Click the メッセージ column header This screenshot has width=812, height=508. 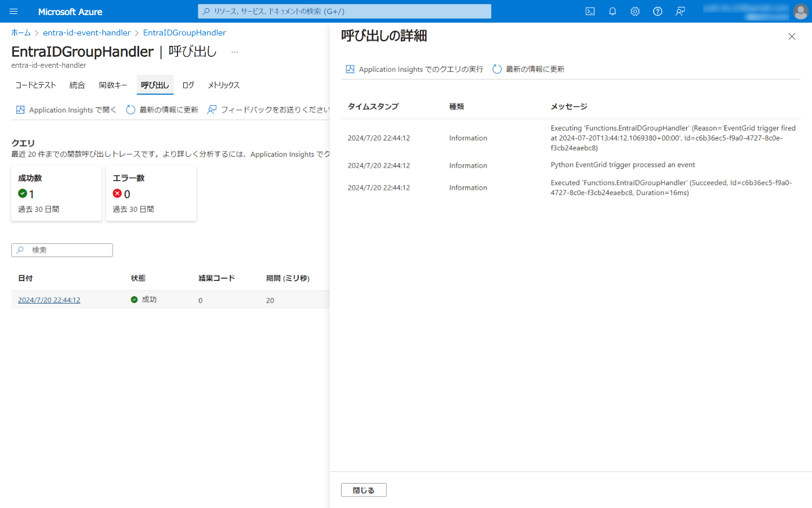(569, 107)
